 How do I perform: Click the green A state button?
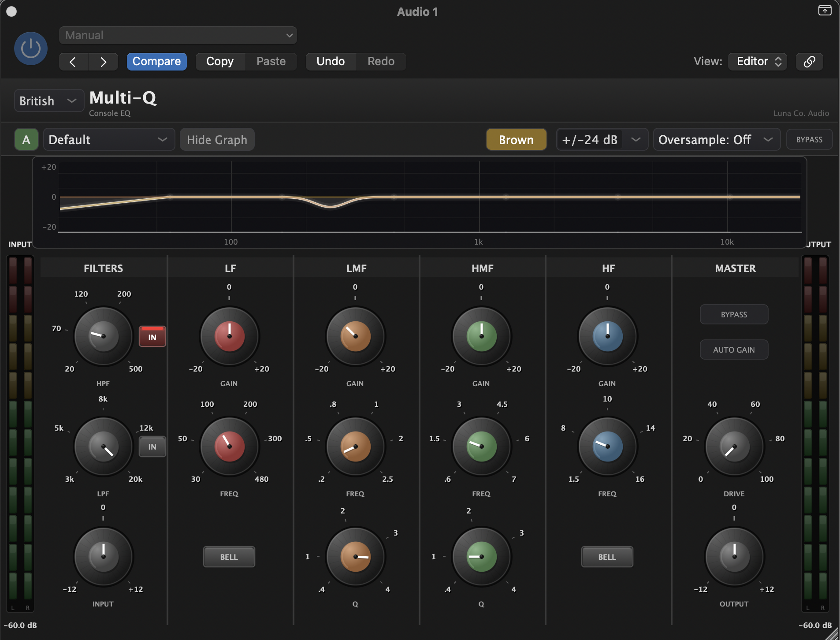(26, 140)
